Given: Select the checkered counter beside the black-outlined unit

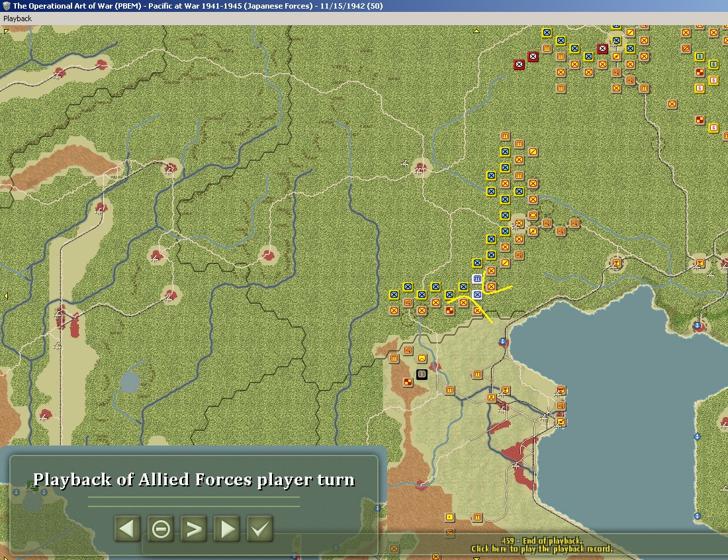Looking at the screenshot, I should 408,382.
